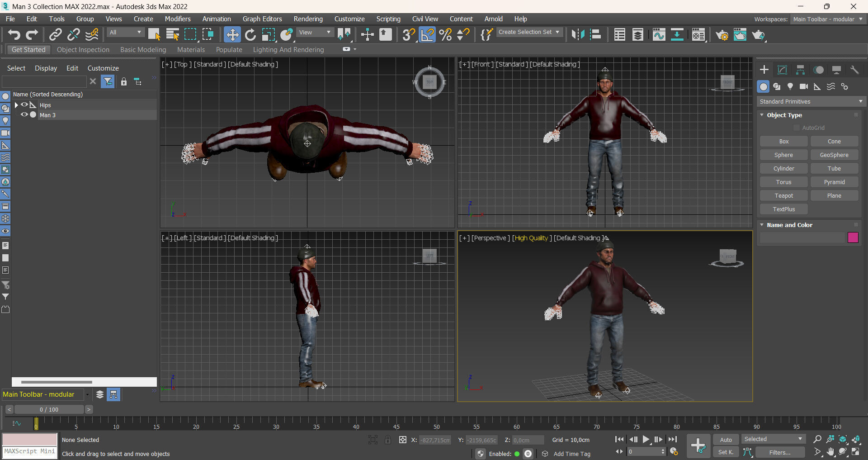Toggle visibility eye for Man 3
Image resolution: width=868 pixels, height=460 pixels.
(24, 114)
